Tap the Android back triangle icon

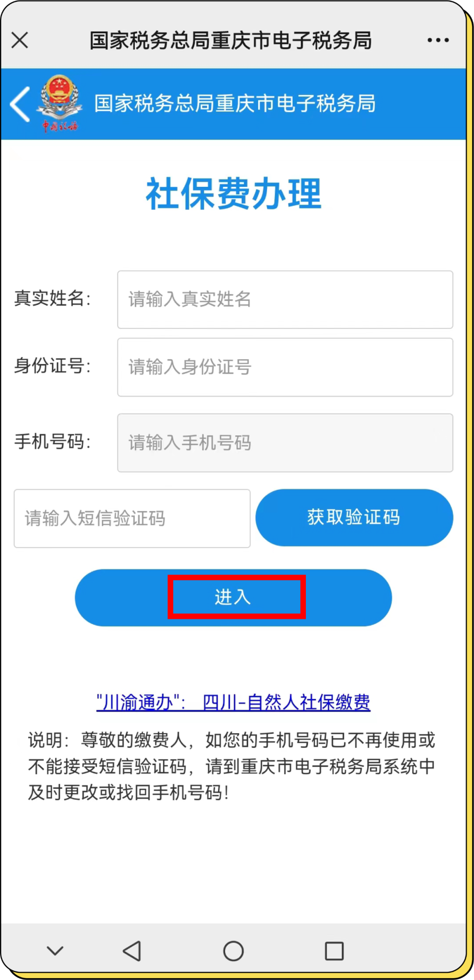132,951
